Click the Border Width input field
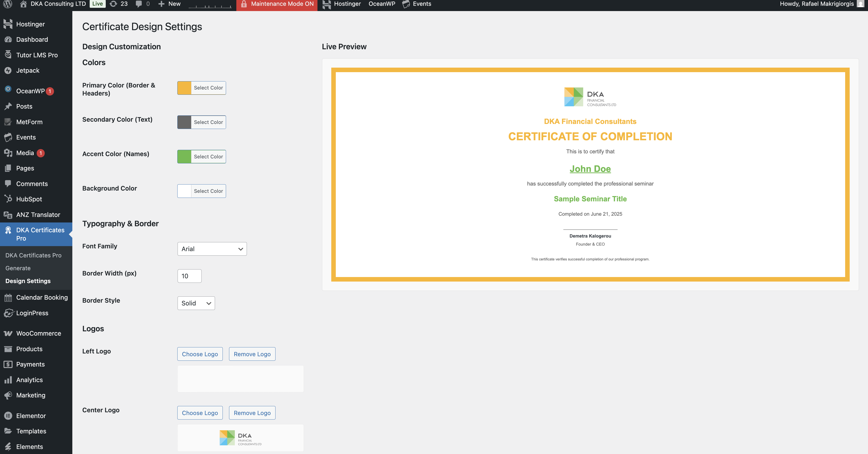The width and height of the screenshot is (868, 454). point(189,276)
